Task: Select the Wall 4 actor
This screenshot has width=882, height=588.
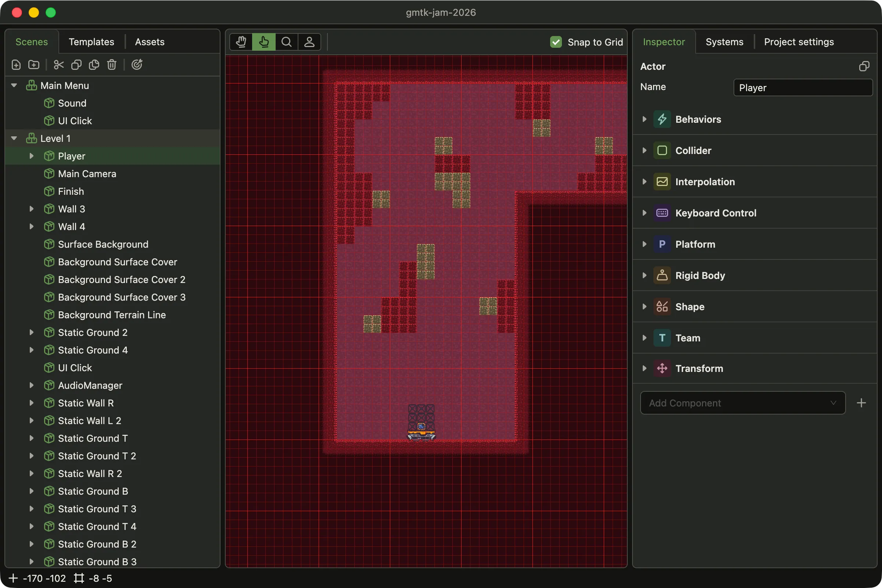Action: coord(112,226)
